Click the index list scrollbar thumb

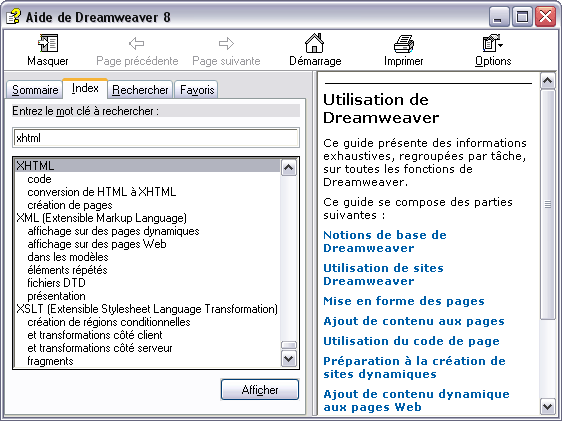289,345
